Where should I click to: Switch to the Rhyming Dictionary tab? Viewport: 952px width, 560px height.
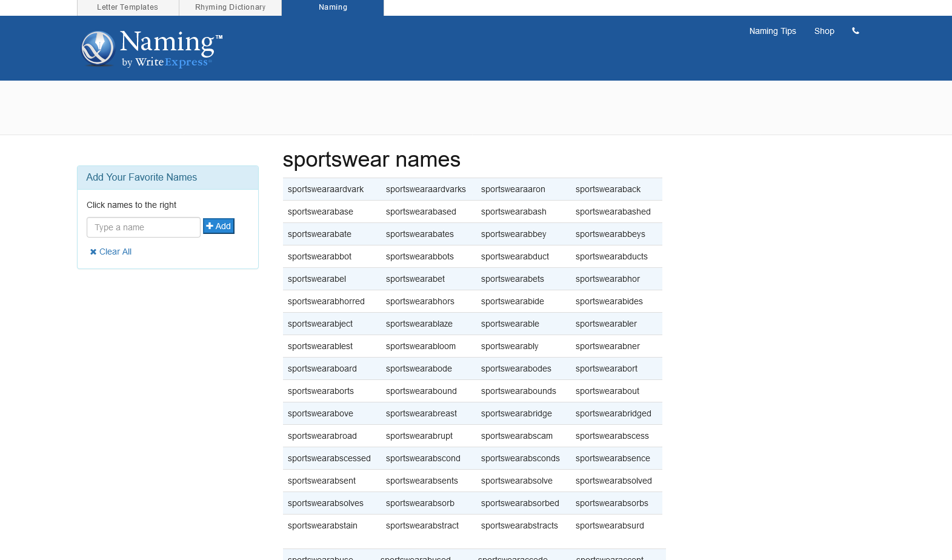tap(230, 7)
